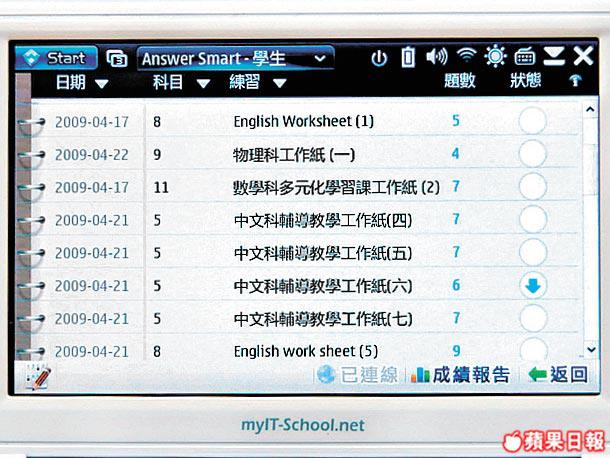
Task: Click question count 9 for English work sheet (5)
Action: (456, 351)
